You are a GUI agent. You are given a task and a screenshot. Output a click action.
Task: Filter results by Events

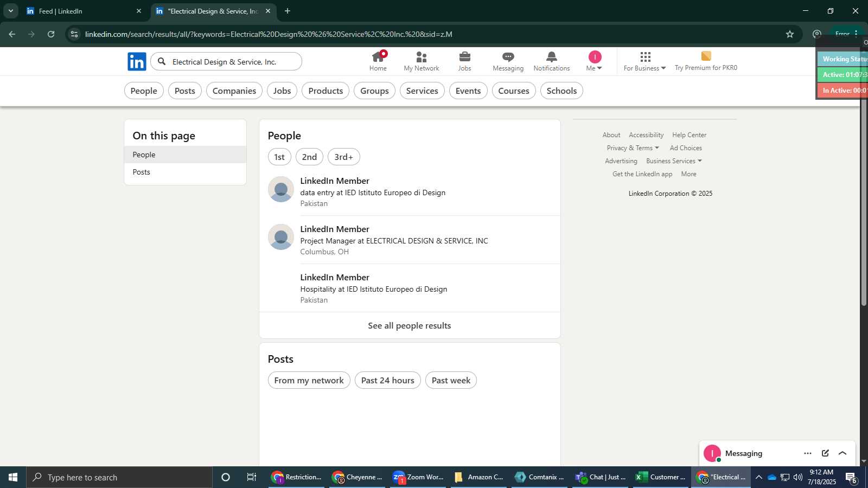[x=468, y=91]
